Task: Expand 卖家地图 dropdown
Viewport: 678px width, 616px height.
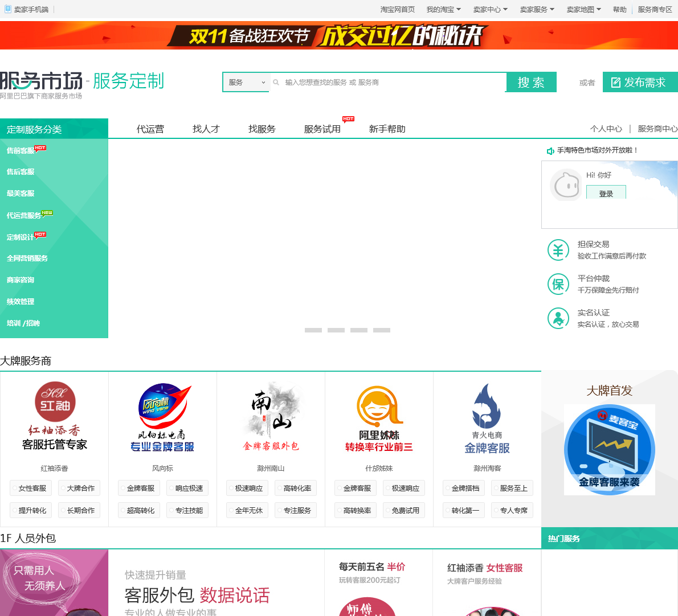Action: (584, 10)
